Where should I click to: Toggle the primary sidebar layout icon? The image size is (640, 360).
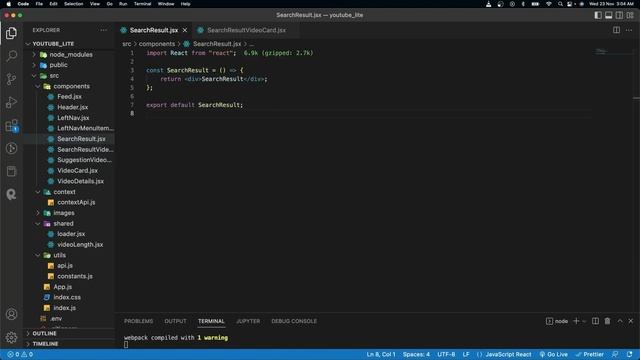click(598, 15)
